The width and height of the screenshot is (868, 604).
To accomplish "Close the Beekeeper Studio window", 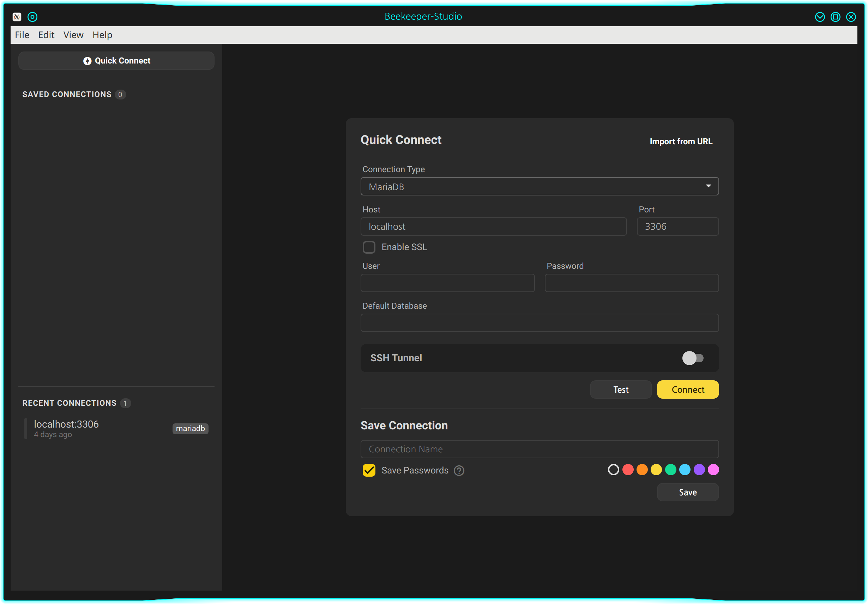I will click(851, 17).
